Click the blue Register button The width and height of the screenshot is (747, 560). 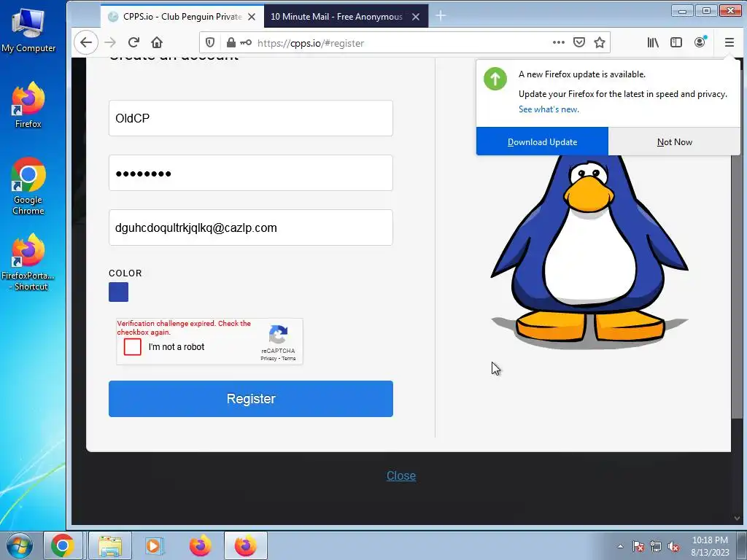click(x=251, y=399)
